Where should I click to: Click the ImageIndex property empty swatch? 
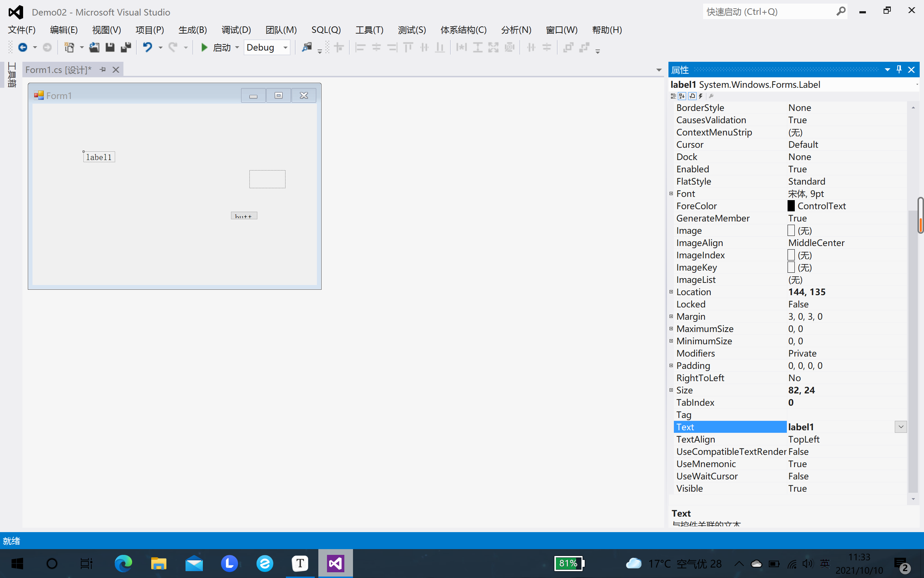coord(791,255)
